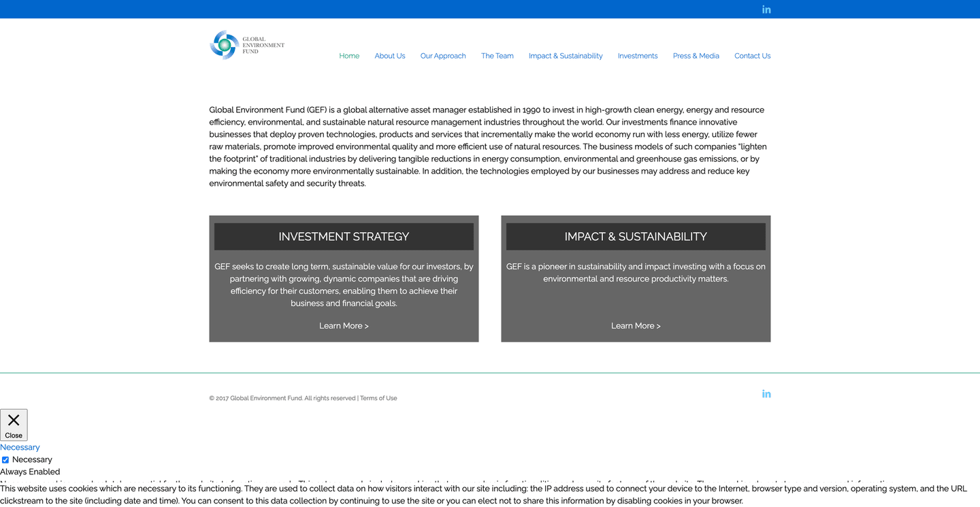Select Press & Media from the navigation

(x=696, y=56)
